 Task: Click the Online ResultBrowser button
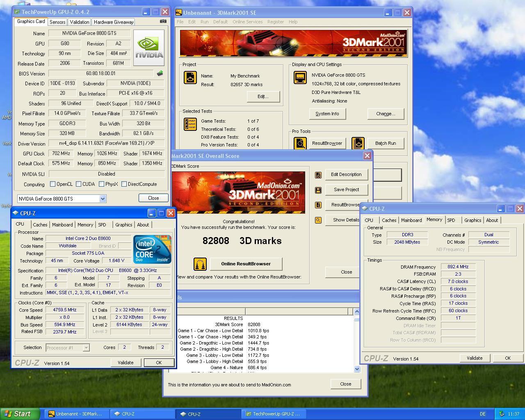(x=246, y=264)
